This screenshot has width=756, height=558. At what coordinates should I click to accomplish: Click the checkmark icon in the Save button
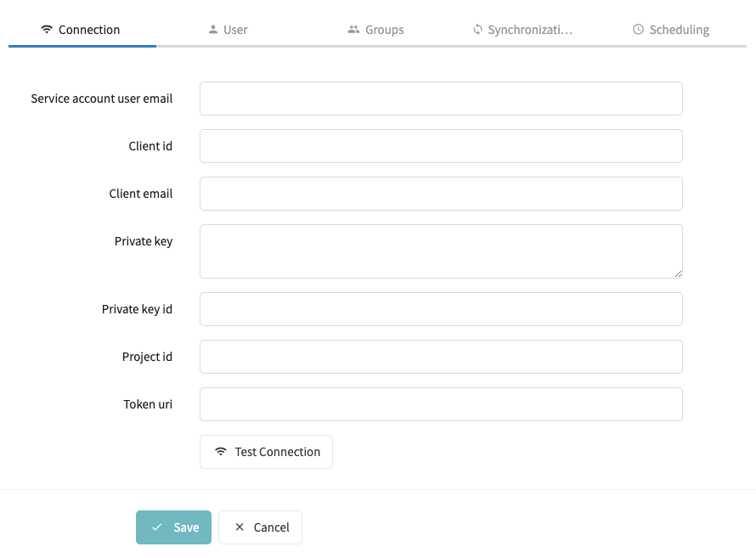tap(156, 527)
